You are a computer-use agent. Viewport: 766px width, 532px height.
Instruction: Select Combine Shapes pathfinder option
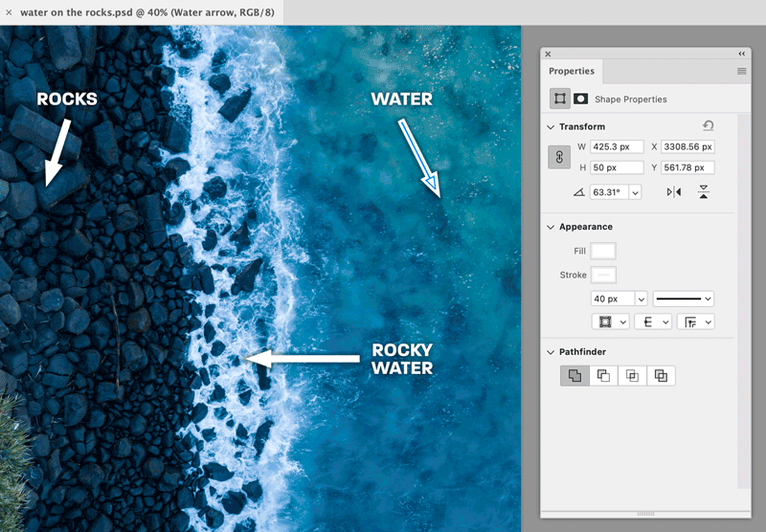click(x=575, y=376)
